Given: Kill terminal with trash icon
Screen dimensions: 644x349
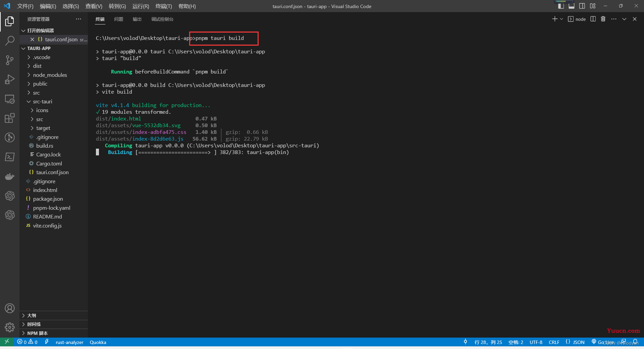Looking at the screenshot, I should point(603,19).
